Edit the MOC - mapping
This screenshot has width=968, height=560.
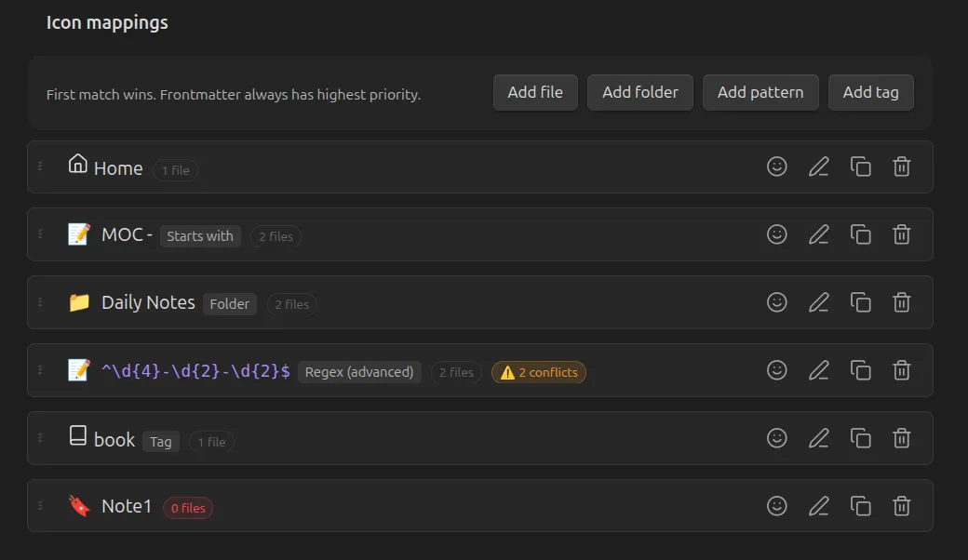click(x=818, y=234)
